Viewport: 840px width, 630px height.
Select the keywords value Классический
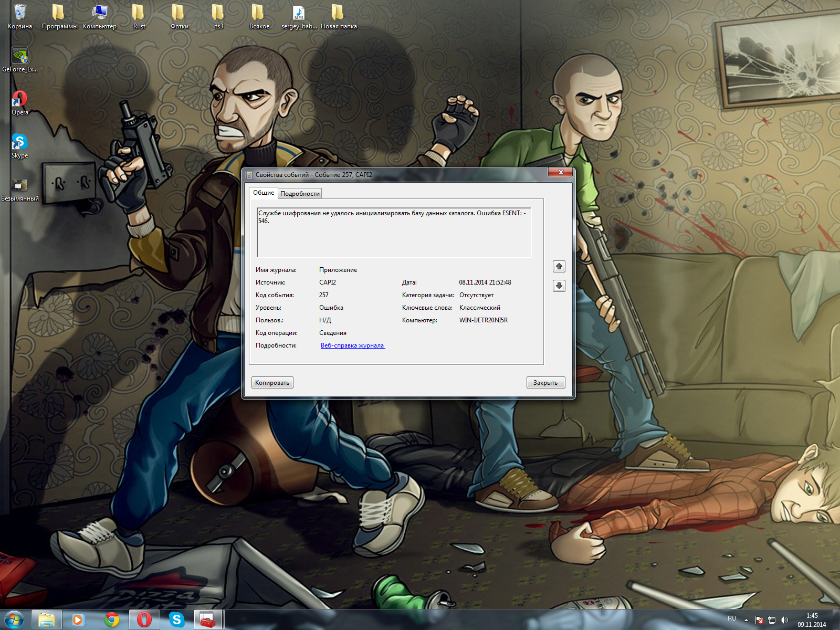point(480,308)
